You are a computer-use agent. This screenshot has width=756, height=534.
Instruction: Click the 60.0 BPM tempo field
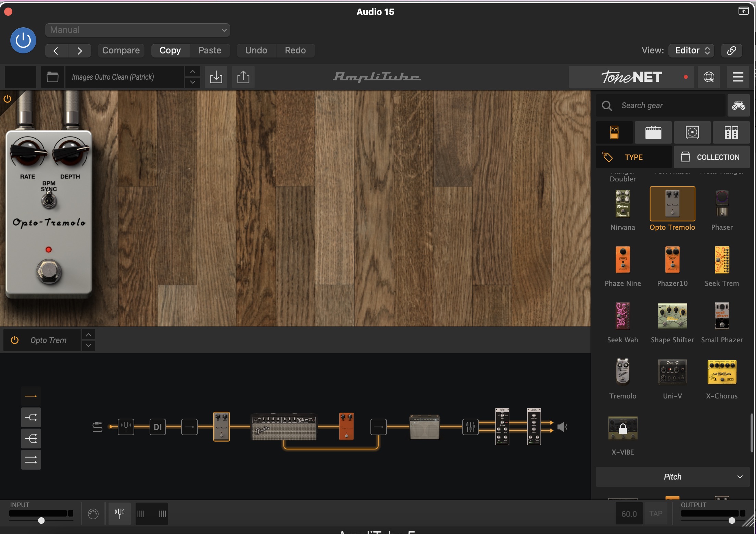click(629, 513)
